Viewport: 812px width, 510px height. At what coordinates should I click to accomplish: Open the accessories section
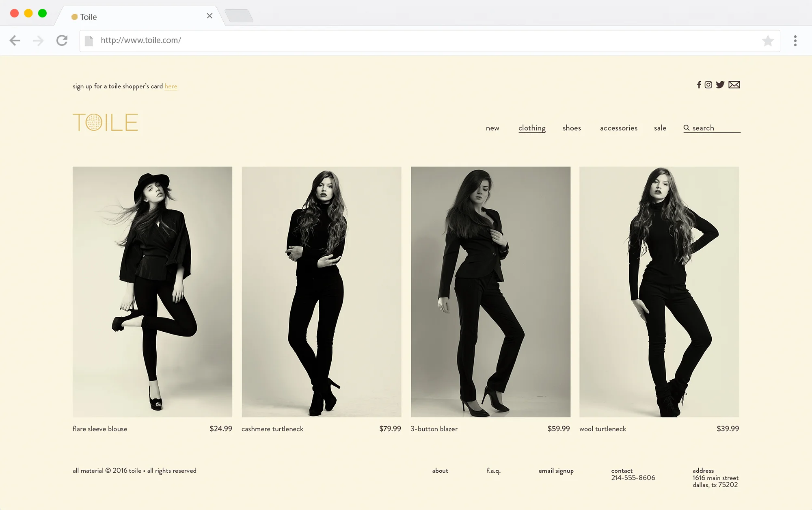click(618, 128)
